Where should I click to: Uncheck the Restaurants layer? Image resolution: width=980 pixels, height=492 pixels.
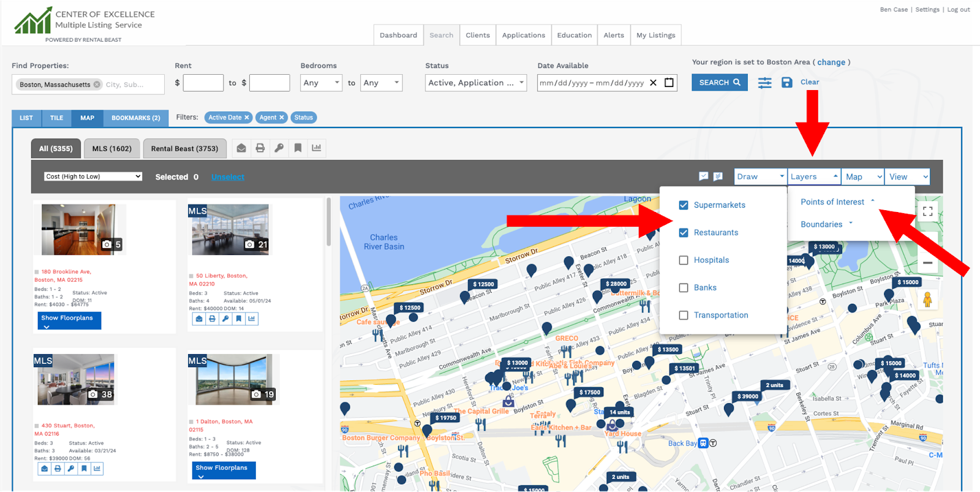pos(684,233)
